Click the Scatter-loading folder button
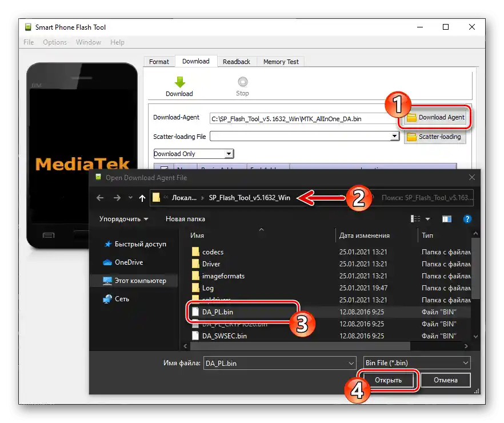 click(x=434, y=137)
